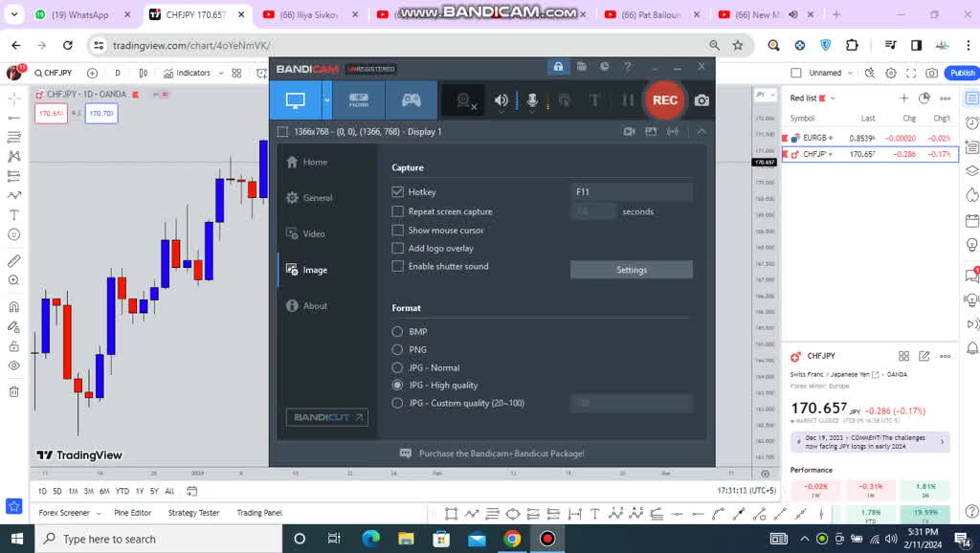Screen dimensions: 980x553
Task: Click the Settings button under Capture
Action: [631, 270]
